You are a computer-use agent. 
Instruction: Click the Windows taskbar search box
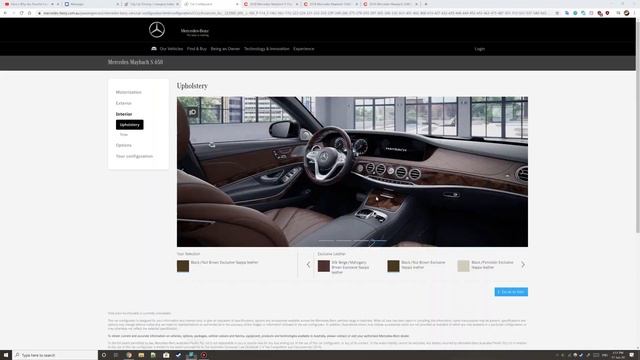55,355
